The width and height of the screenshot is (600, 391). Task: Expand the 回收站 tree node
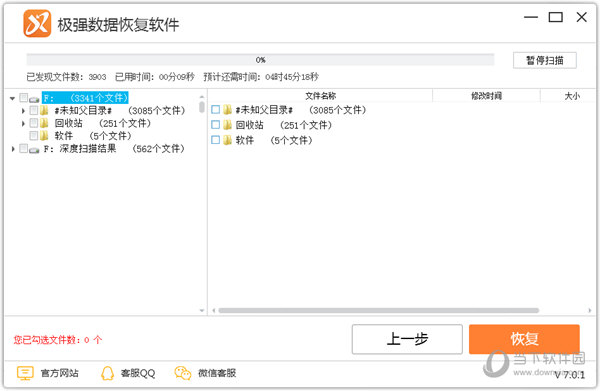coord(23,124)
